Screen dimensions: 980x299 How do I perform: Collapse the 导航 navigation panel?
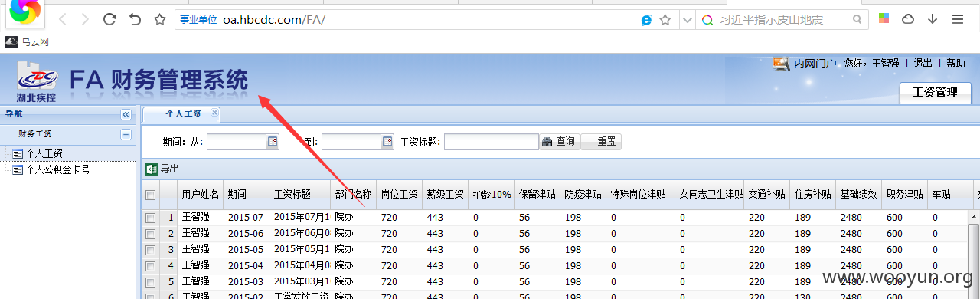coord(126,114)
